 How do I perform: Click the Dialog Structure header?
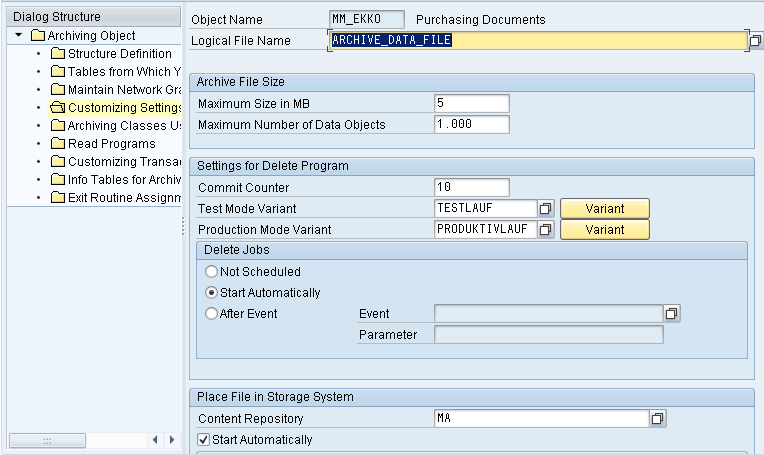coord(94,17)
